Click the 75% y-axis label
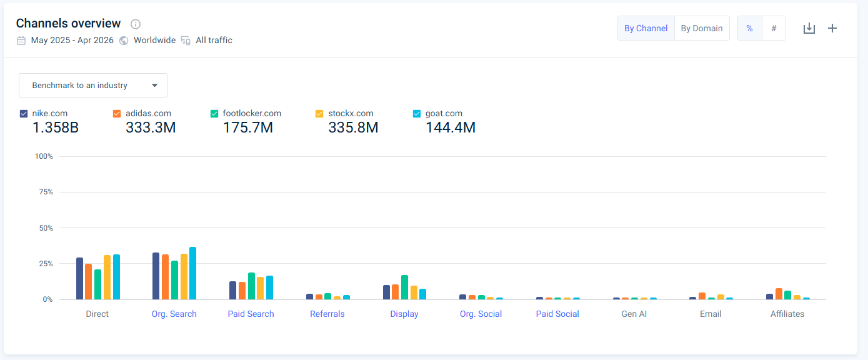 pos(46,192)
